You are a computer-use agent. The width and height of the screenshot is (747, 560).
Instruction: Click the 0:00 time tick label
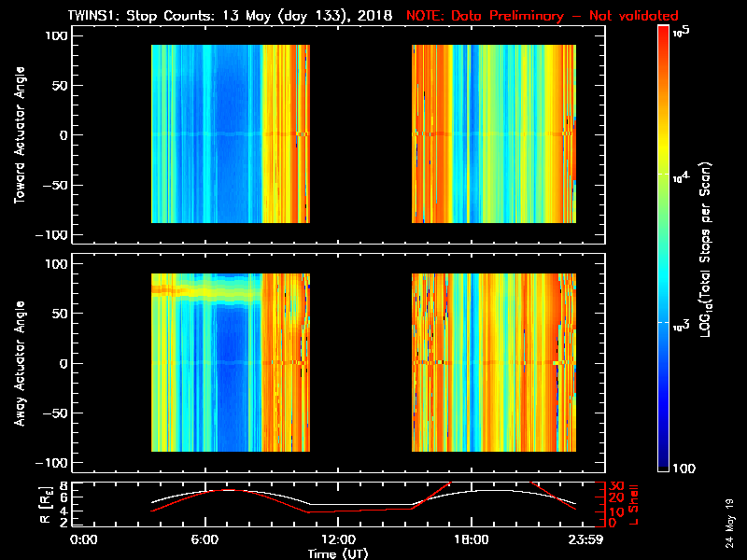(84, 539)
